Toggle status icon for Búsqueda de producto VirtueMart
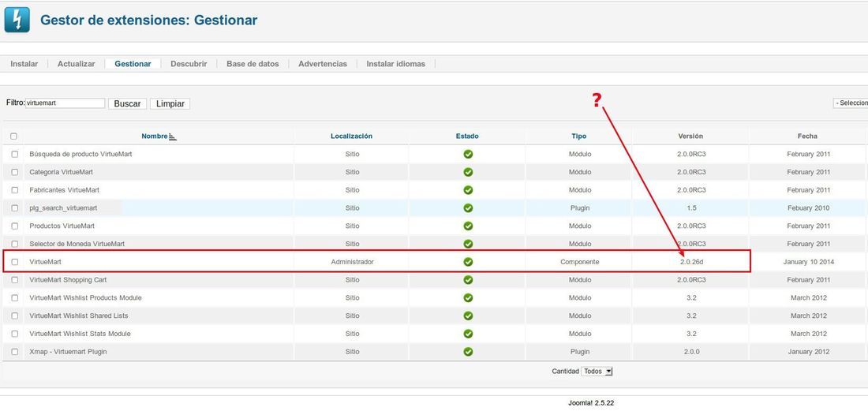 click(468, 155)
